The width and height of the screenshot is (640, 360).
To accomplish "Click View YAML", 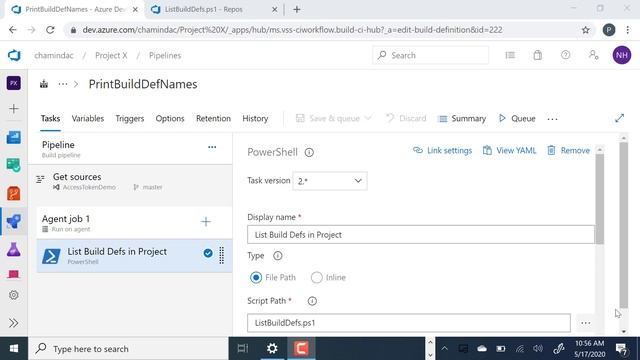I will pos(509,150).
